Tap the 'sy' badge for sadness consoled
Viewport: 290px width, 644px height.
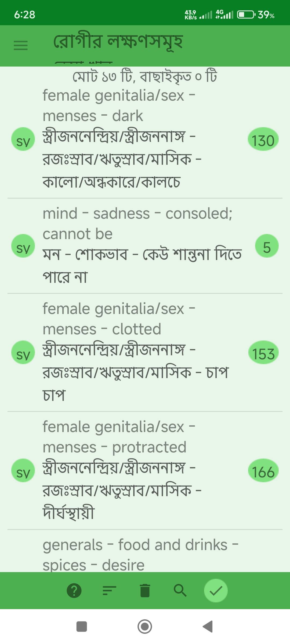coord(23,246)
